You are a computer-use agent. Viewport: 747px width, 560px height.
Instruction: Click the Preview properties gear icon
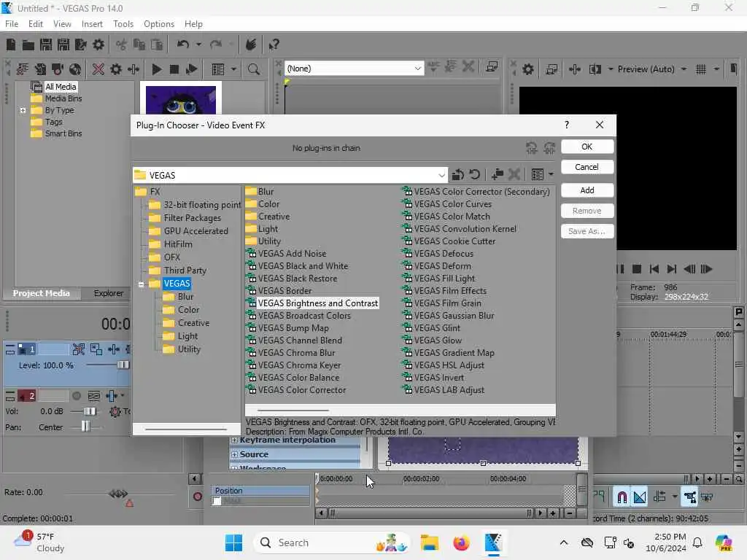tap(528, 69)
